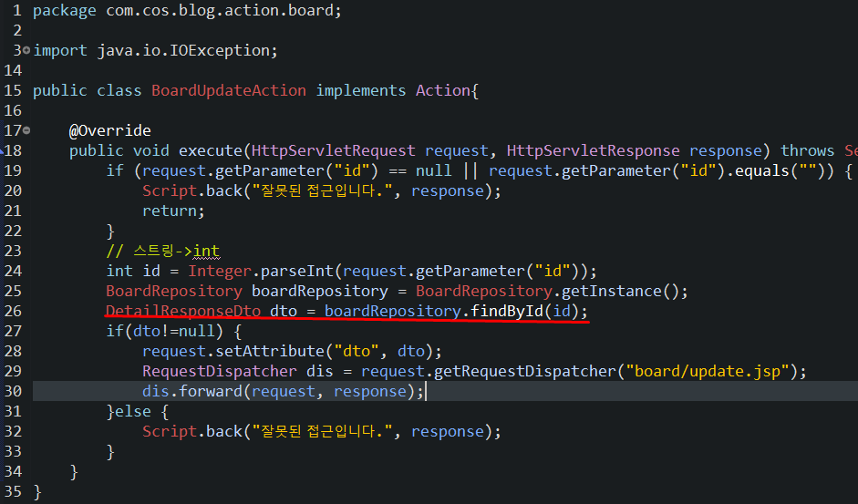Click the throws keyword
This screenshot has width=858, height=504.
pos(807,150)
